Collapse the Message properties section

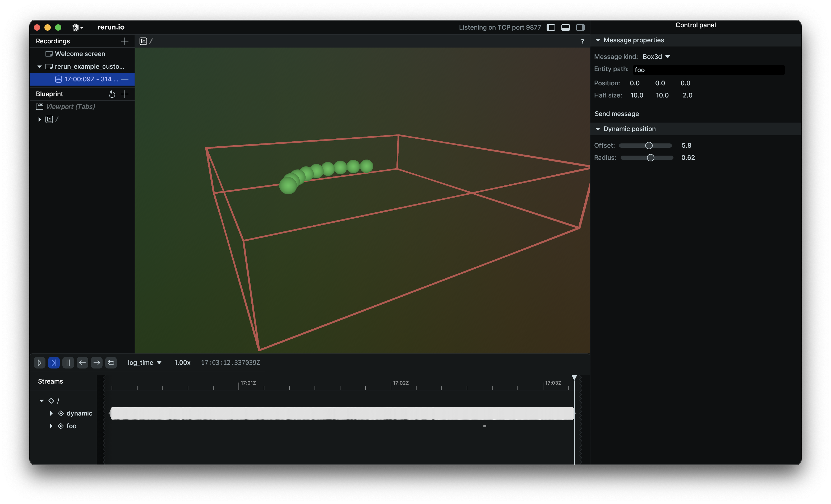pyautogui.click(x=598, y=40)
